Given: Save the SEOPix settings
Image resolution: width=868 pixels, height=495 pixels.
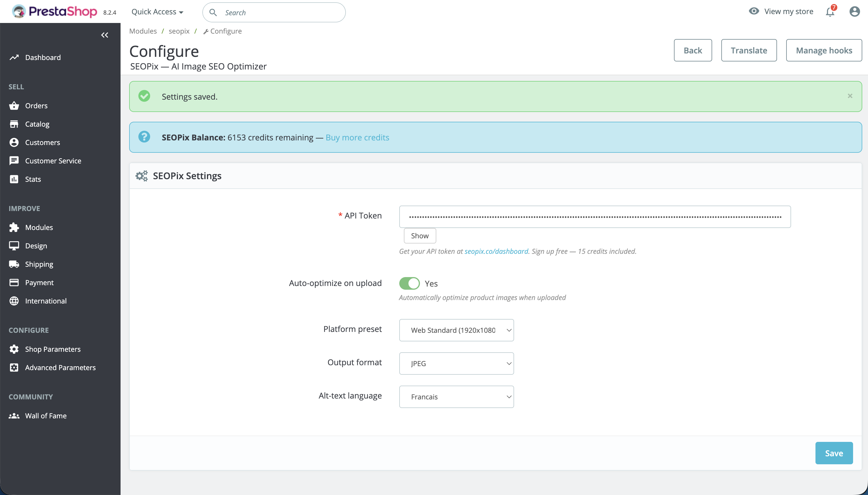Looking at the screenshot, I should (834, 453).
